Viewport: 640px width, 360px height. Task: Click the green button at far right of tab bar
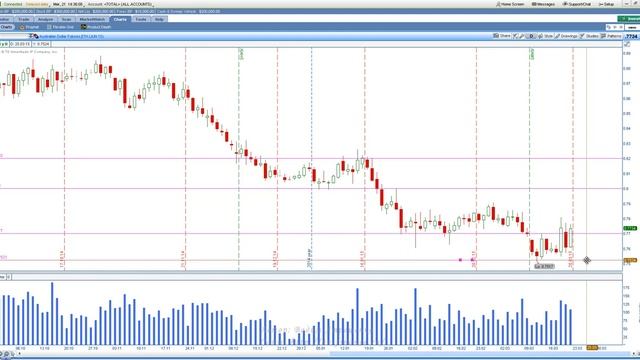629,19
